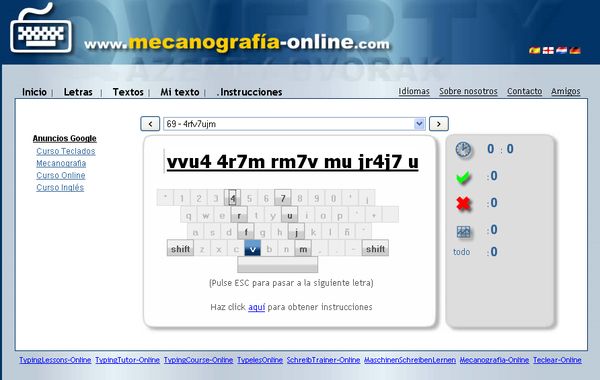Select the Dutch flag language icon
Viewport: 600px width, 380px height.
561,50
